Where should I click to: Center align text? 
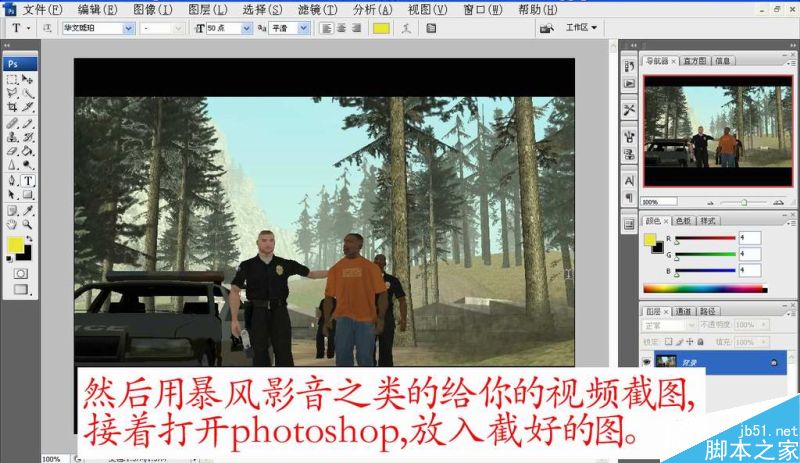[341, 28]
